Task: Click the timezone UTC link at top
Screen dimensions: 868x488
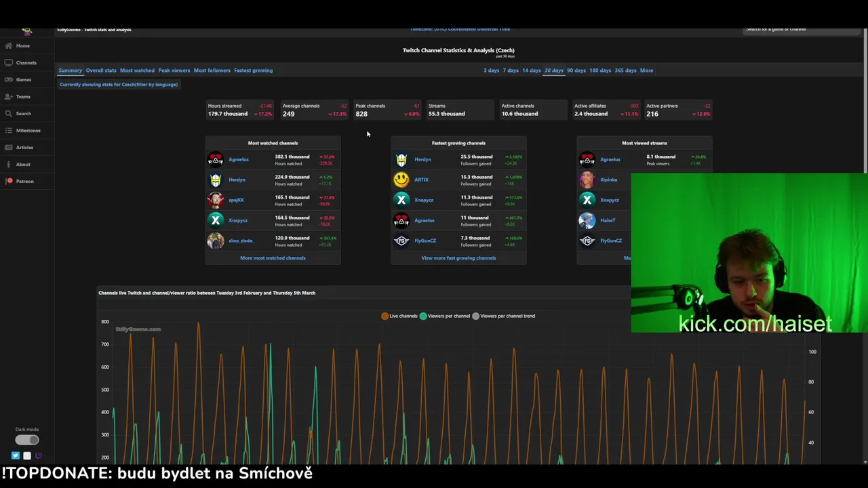Action: click(x=460, y=29)
